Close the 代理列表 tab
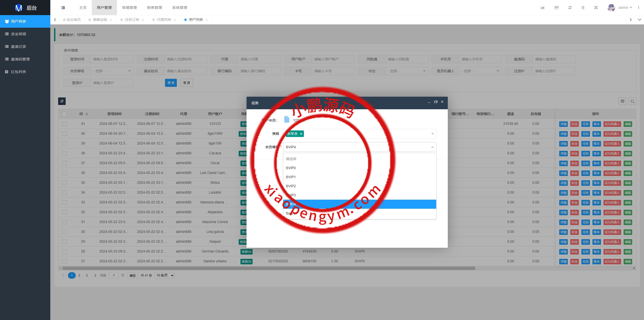Image resolution: width=644 pixels, height=320 pixels. (175, 20)
